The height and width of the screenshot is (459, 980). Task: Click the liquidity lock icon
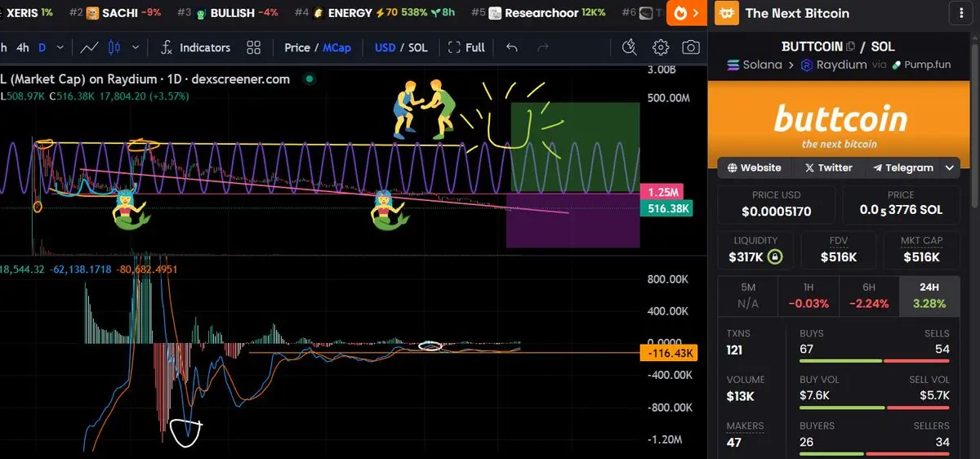point(775,257)
